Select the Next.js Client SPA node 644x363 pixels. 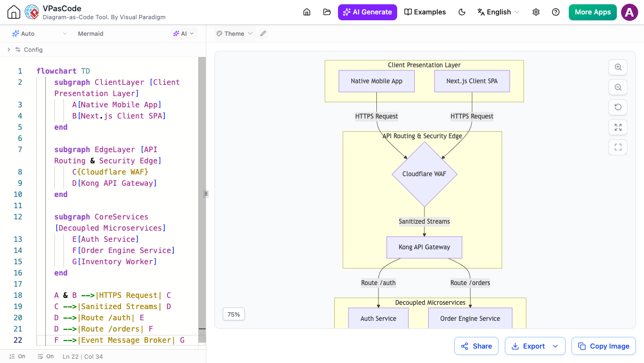tap(472, 81)
